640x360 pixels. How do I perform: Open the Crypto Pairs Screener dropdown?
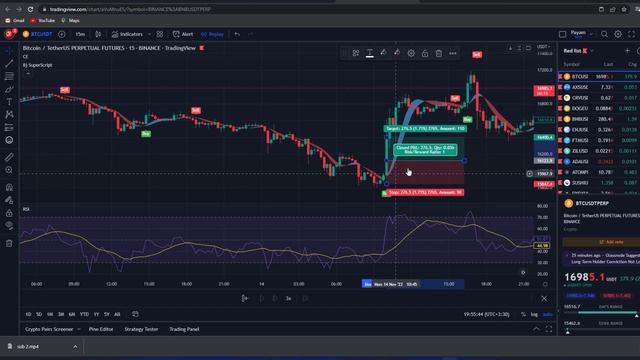coord(53,329)
